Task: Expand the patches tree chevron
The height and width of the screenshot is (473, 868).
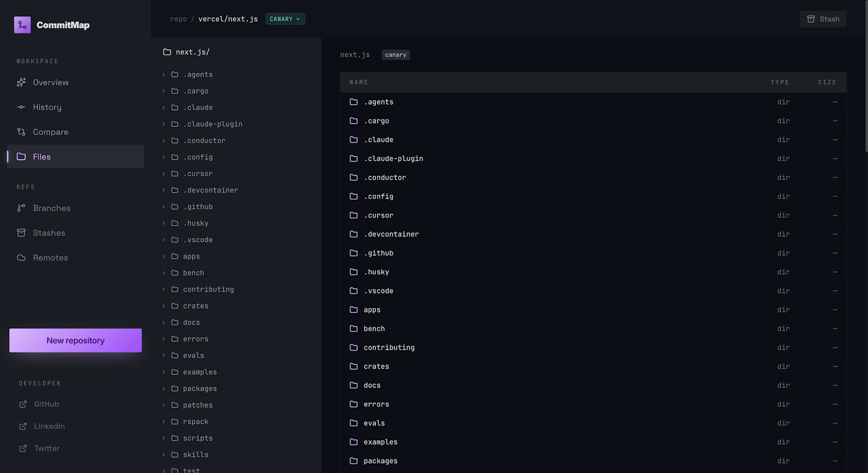Action: click(163, 405)
